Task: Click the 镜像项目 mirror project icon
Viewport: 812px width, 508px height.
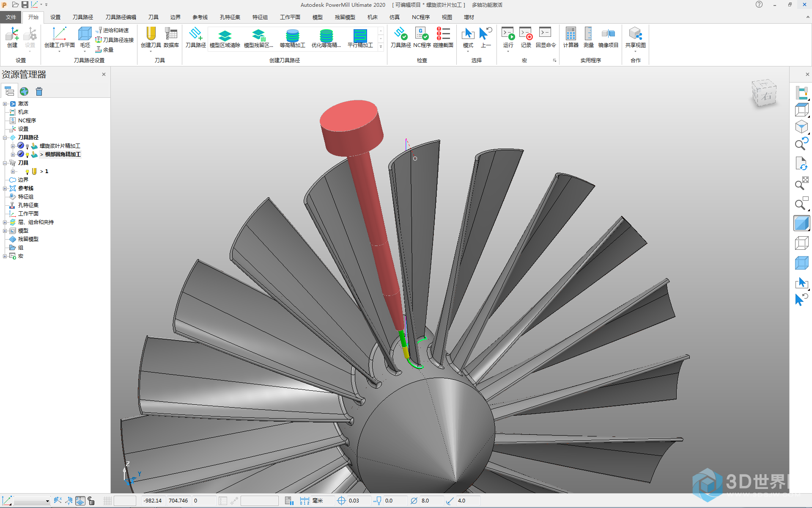Action: click(x=608, y=34)
